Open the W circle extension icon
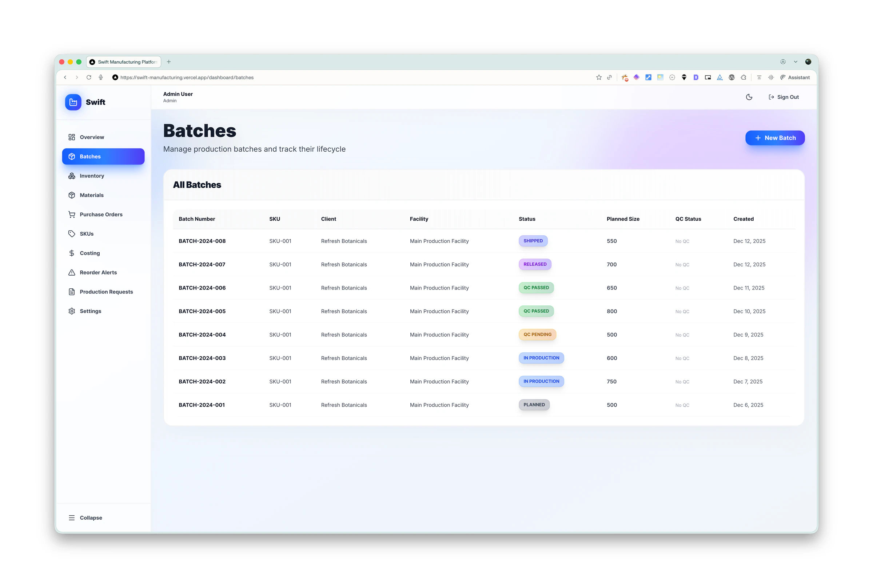Viewport: 873px width, 588px height. 732,77
